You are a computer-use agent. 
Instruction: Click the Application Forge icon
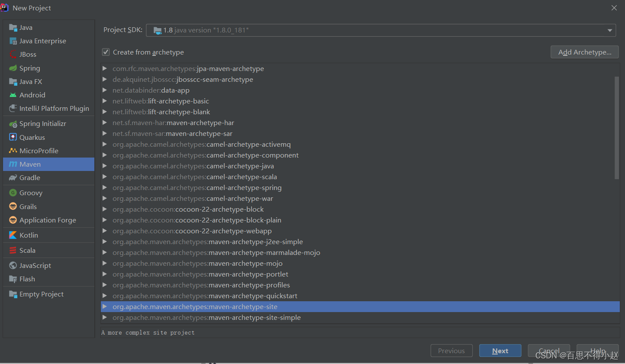click(x=13, y=220)
